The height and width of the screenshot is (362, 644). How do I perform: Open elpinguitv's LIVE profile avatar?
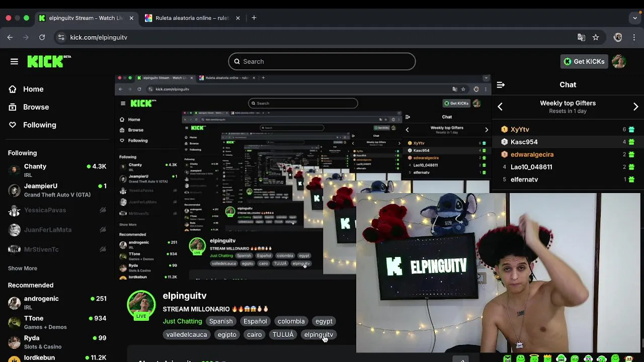(x=141, y=305)
